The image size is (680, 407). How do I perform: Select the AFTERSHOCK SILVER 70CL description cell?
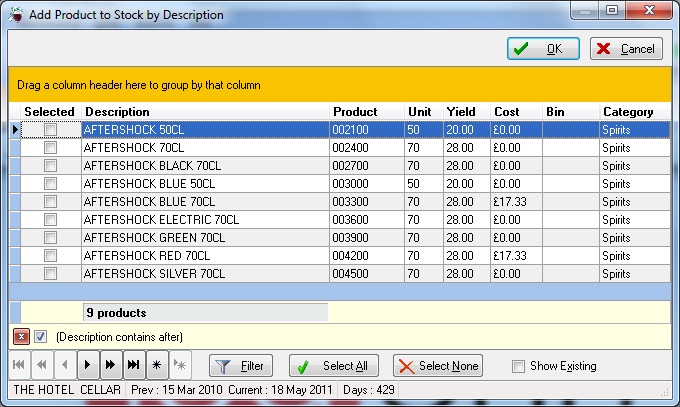click(x=206, y=273)
